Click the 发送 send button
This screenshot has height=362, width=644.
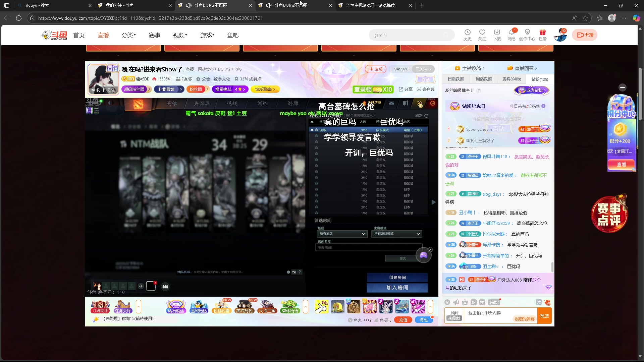tap(544, 316)
